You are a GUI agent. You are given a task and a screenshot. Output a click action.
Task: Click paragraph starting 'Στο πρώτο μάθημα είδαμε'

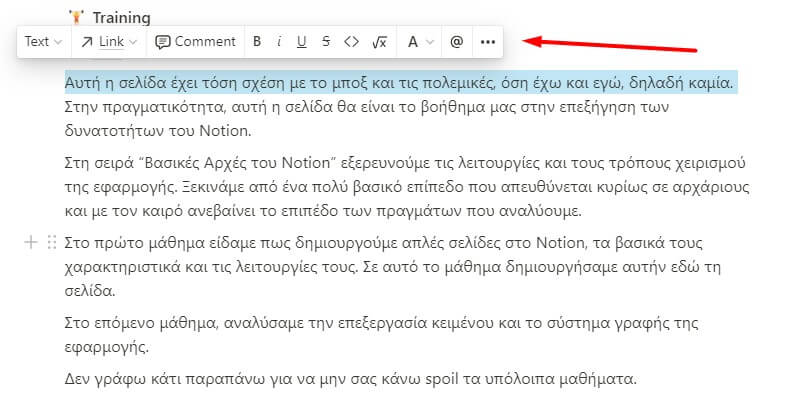[x=393, y=267]
